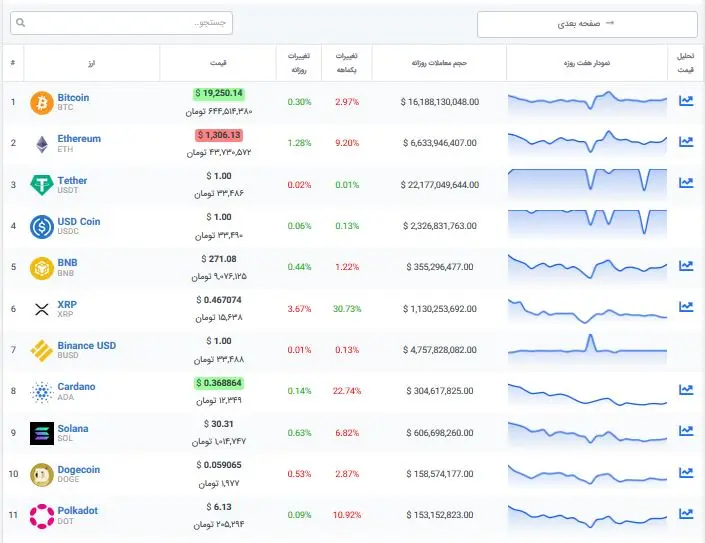Click the Binance USD logo
This screenshot has width=705, height=543.
click(x=42, y=351)
